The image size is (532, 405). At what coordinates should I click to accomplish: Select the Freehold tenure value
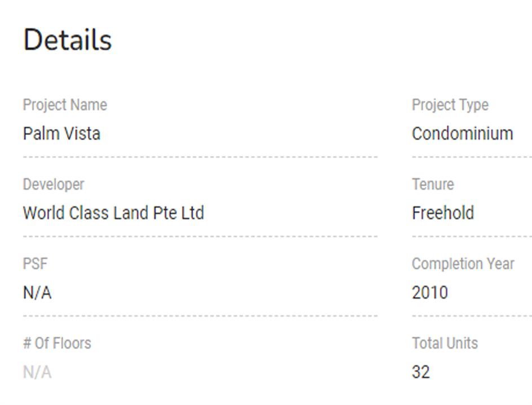pos(443,214)
